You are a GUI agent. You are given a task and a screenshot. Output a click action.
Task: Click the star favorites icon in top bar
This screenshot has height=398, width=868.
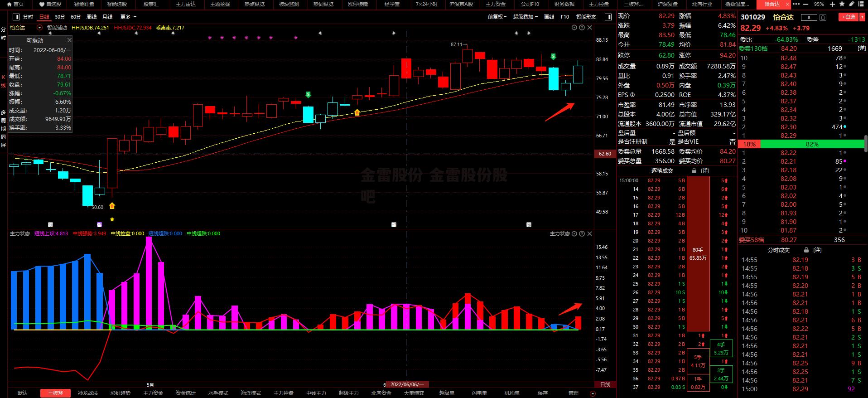pyautogui.click(x=842, y=4)
